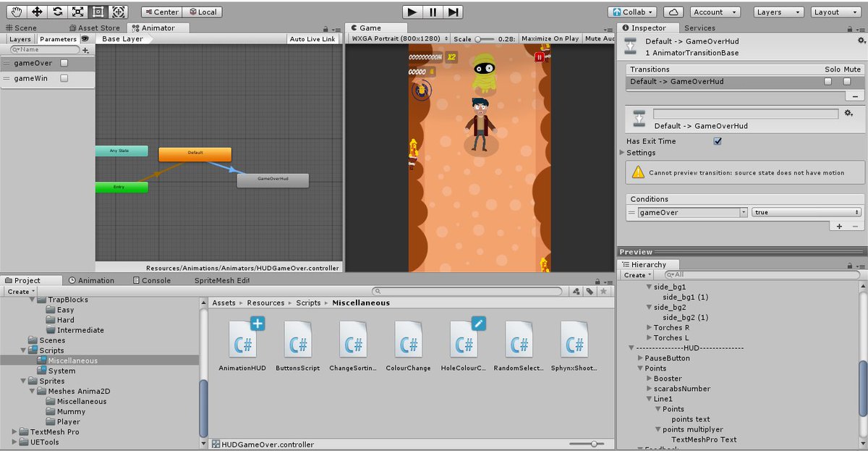Toggle the Has Exit Time checkbox
The image size is (868, 451).
(x=718, y=141)
